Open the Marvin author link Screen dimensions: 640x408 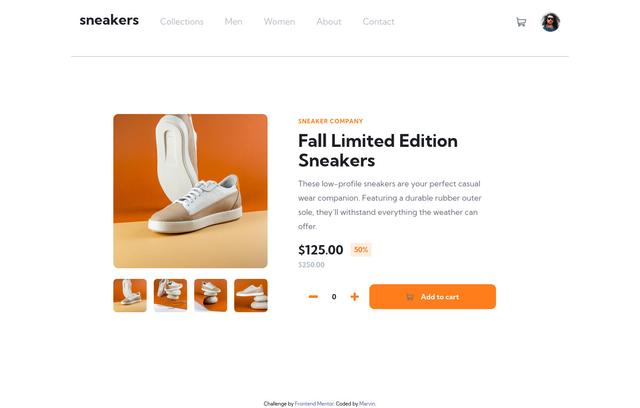(367, 404)
